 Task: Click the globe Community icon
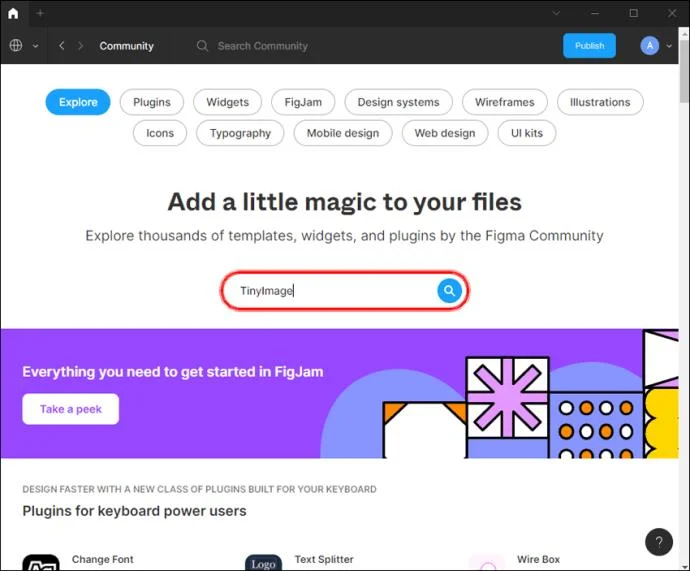(16, 45)
